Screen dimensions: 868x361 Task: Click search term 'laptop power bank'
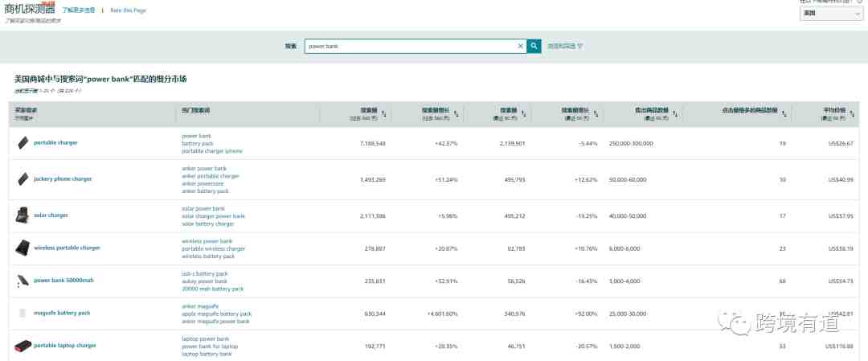[205, 338]
